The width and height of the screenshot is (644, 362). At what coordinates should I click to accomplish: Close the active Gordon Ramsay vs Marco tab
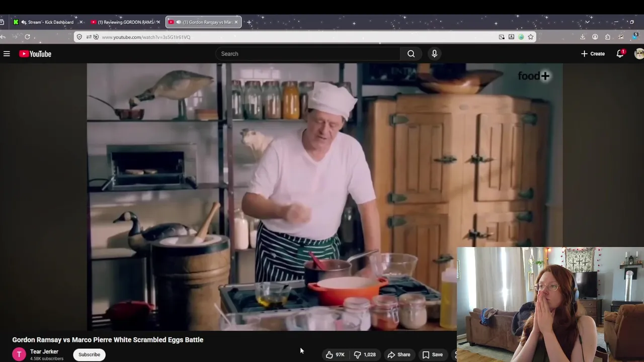pyautogui.click(x=236, y=22)
